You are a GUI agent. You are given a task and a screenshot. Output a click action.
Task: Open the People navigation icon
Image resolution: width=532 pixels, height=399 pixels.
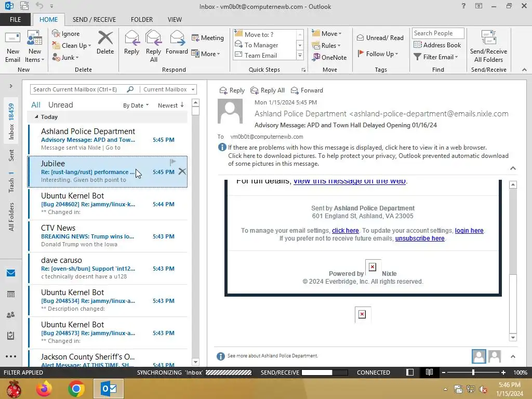11,315
